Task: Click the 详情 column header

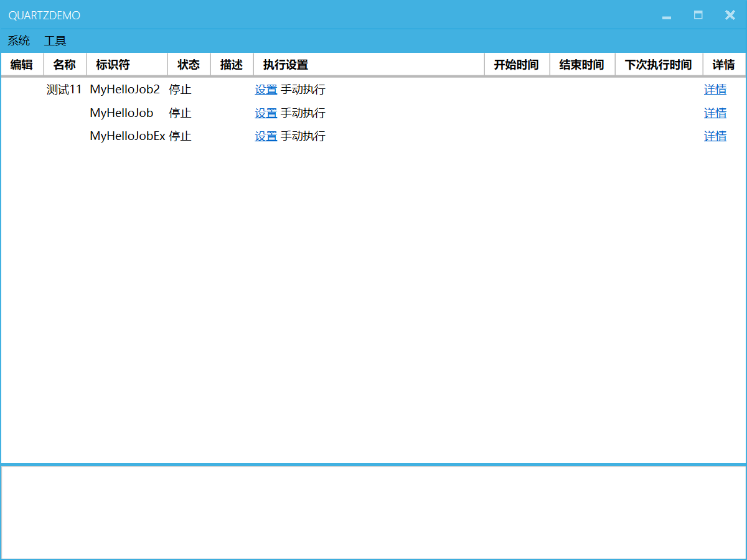Action: 724,65
